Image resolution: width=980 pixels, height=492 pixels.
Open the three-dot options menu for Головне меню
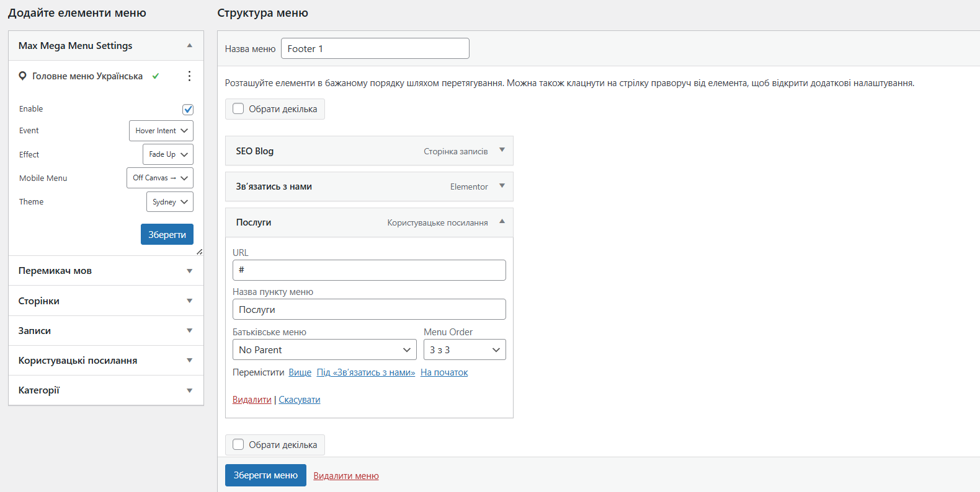(189, 76)
